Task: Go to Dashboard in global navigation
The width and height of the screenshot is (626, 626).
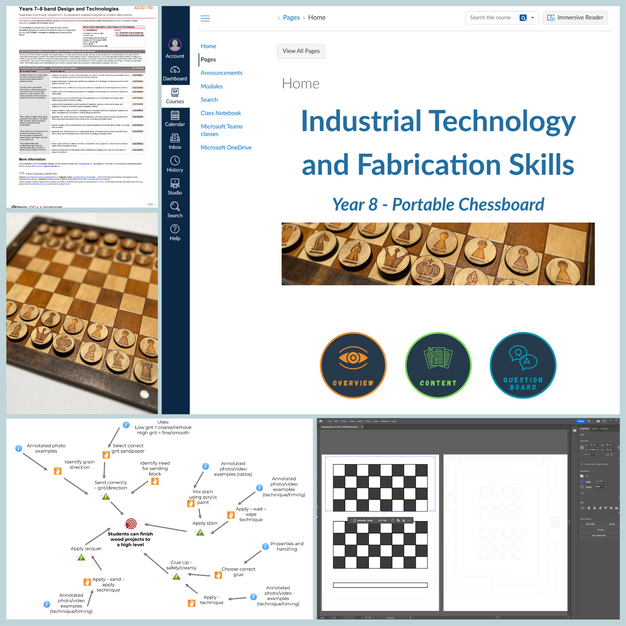Action: pos(175,71)
